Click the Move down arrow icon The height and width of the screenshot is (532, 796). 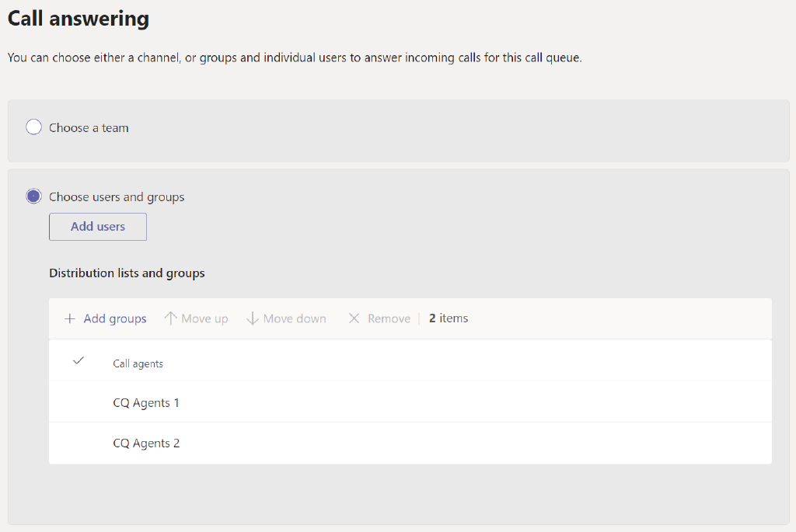tap(253, 318)
